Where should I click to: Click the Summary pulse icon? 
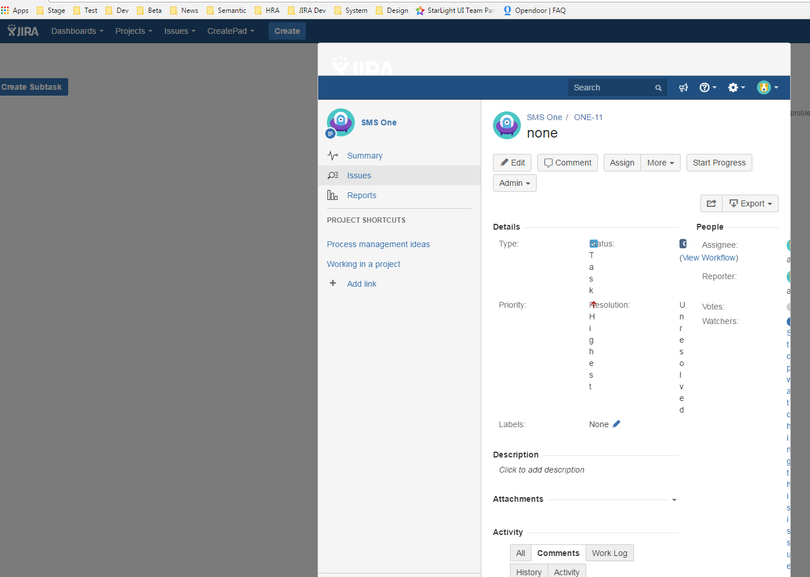click(333, 155)
